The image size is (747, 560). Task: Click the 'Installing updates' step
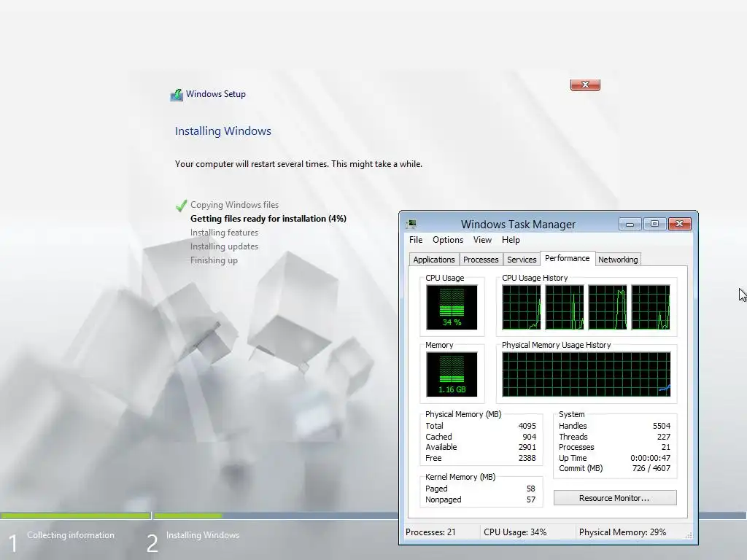click(x=225, y=246)
